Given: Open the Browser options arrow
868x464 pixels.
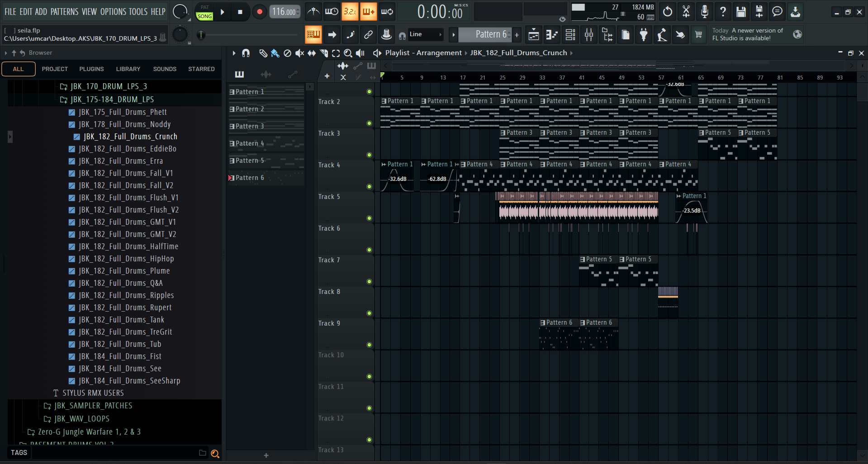Looking at the screenshot, I should pos(6,53).
